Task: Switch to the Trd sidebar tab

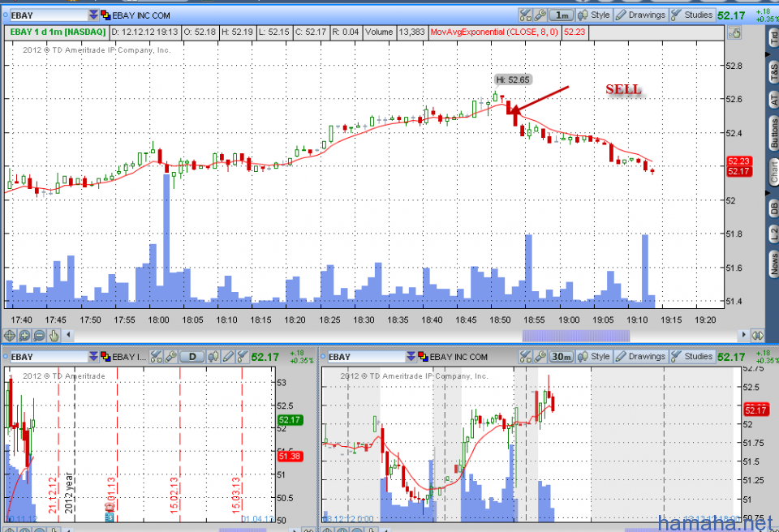Action: click(773, 38)
